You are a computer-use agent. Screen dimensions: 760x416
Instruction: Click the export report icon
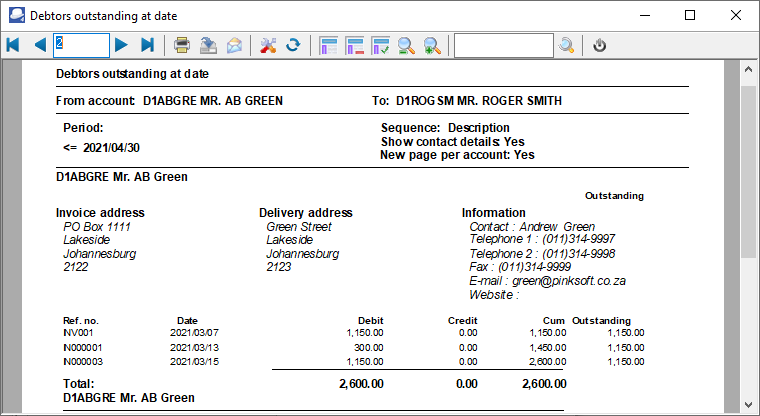(x=209, y=45)
